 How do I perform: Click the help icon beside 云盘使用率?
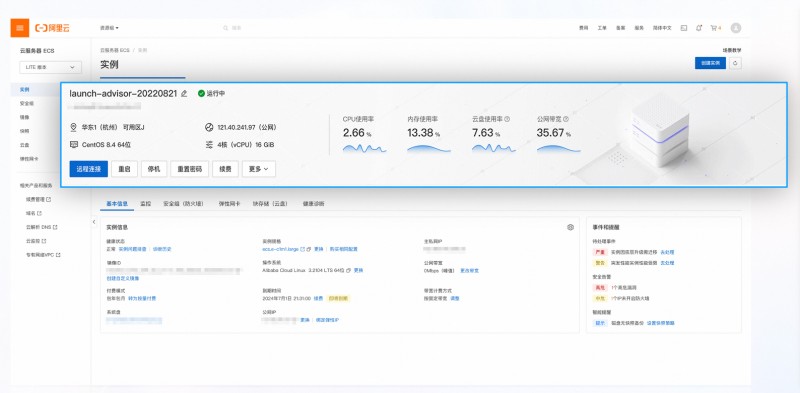tap(507, 119)
